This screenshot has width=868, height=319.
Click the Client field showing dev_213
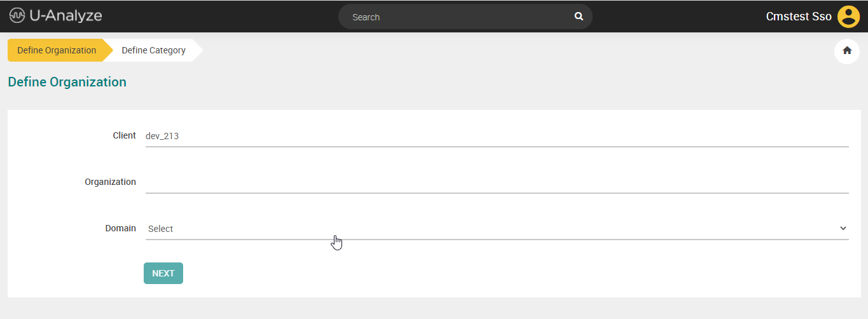tap(497, 136)
